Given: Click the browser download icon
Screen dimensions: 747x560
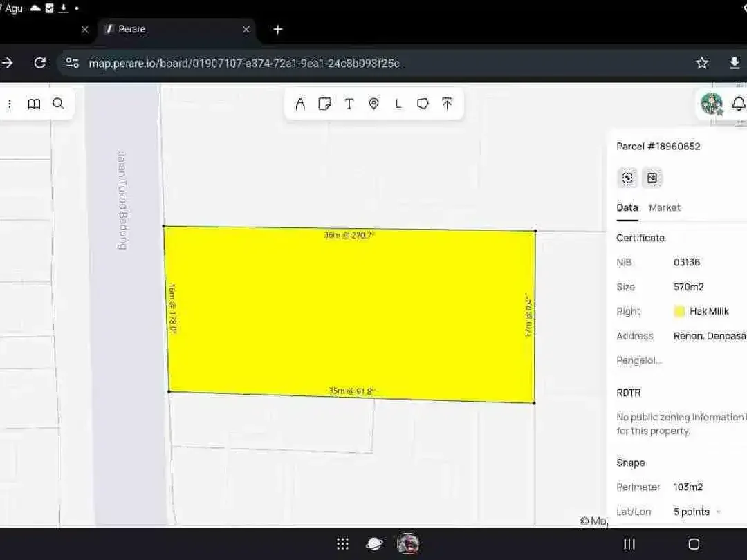Looking at the screenshot, I should pyautogui.click(x=735, y=63).
